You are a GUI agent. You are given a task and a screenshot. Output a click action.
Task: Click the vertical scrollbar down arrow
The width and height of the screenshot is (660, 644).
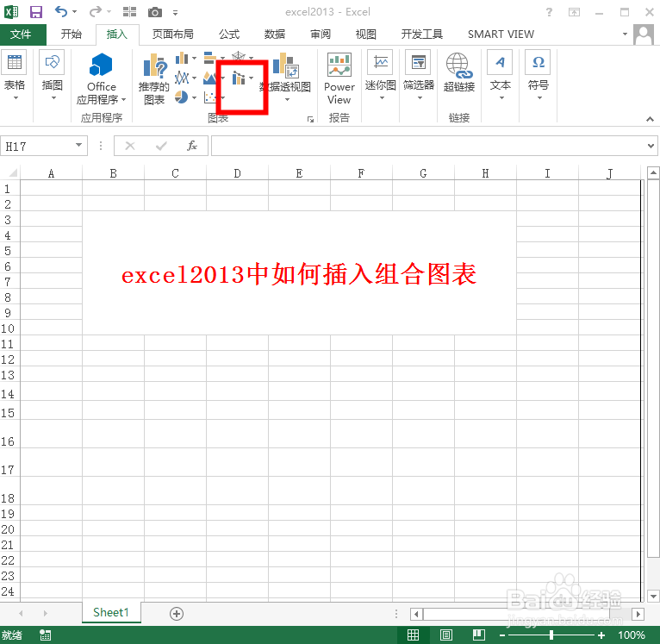[x=653, y=596]
